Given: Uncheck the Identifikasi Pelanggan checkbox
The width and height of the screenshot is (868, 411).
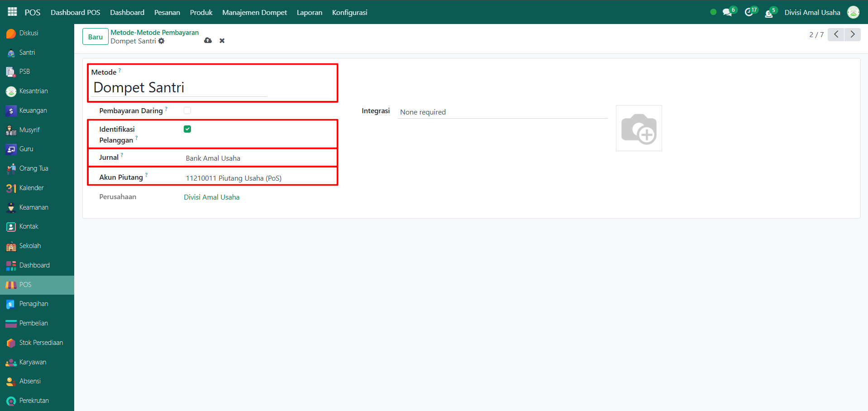Looking at the screenshot, I should 187,129.
